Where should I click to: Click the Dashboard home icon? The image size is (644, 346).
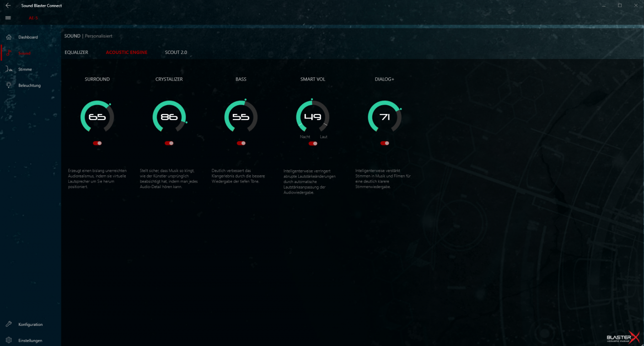(9, 37)
